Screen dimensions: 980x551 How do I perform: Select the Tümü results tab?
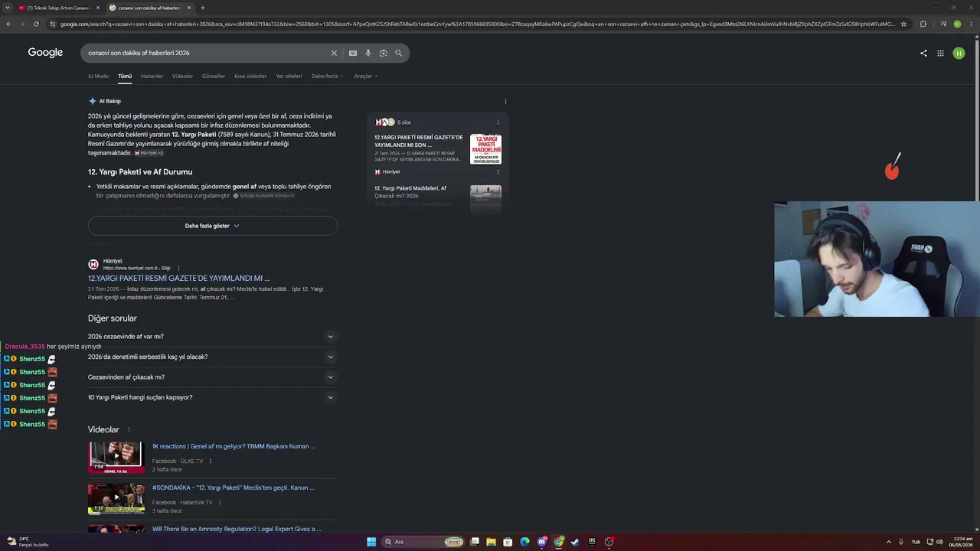125,77
